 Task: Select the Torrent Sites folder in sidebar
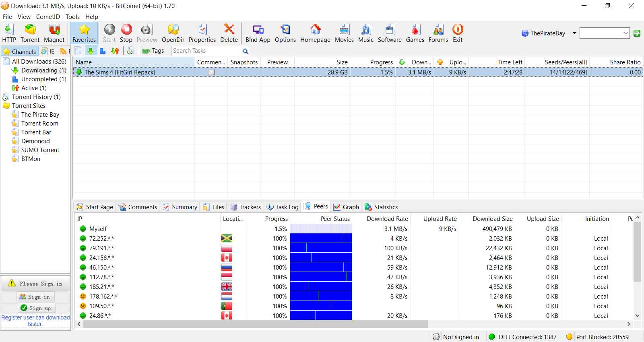click(x=29, y=106)
